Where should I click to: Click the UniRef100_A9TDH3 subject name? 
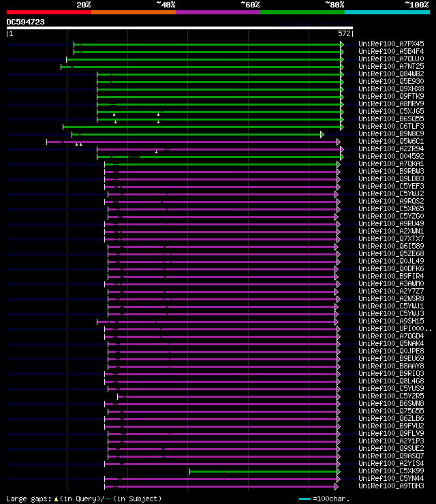pos(391,486)
